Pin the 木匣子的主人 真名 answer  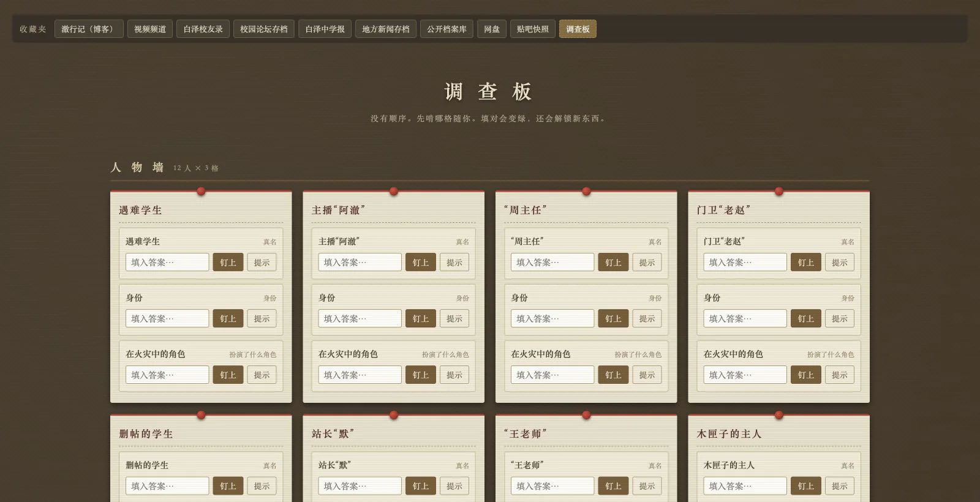pyautogui.click(x=805, y=485)
